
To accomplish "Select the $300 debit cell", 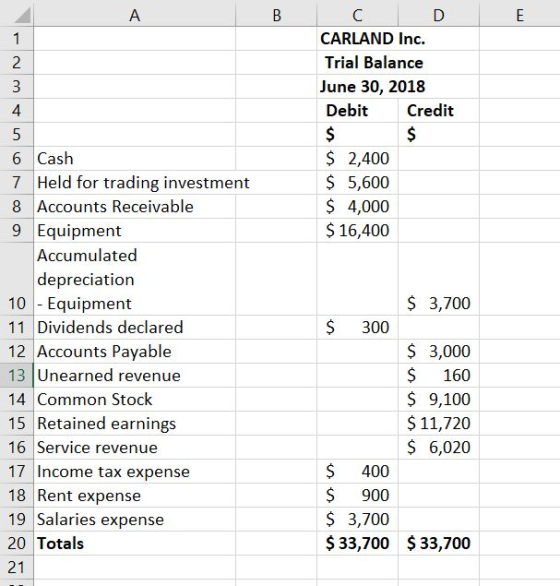I will tap(357, 327).
